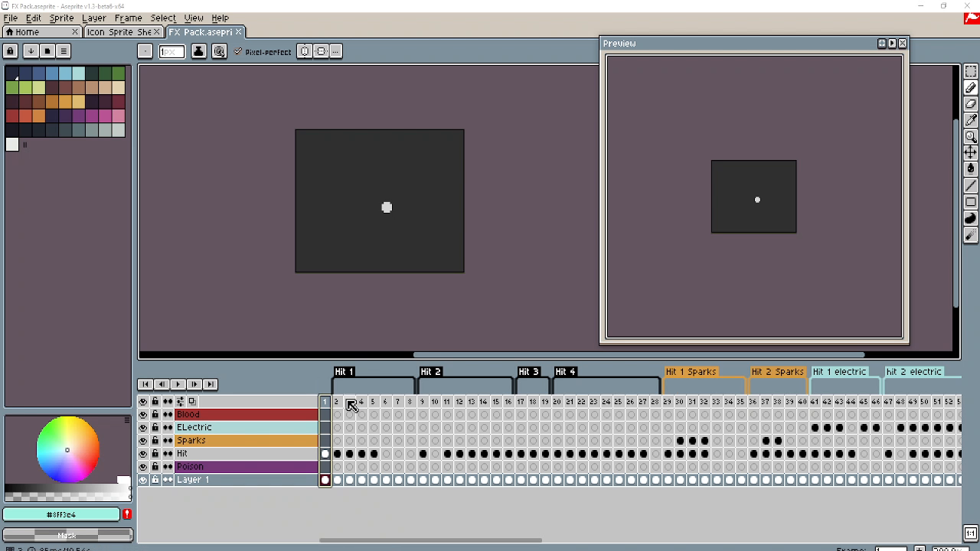Select the Line tool

pos(970,185)
